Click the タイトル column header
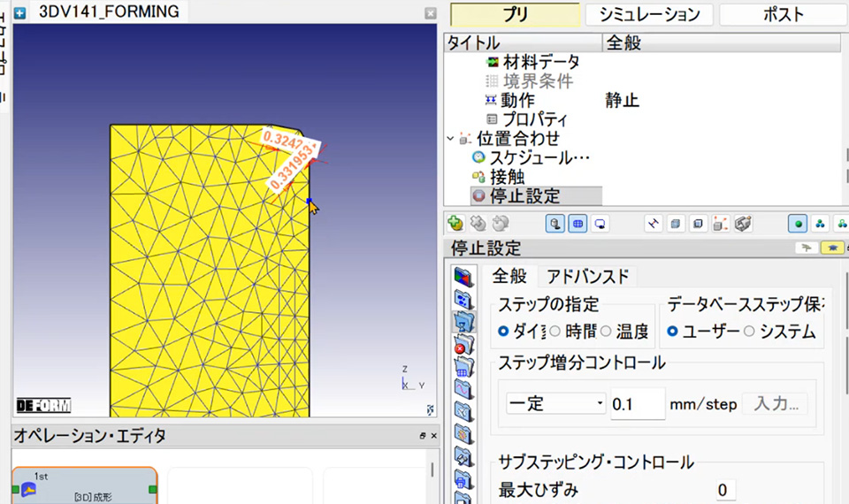This screenshot has height=504, width=849. 524,42
